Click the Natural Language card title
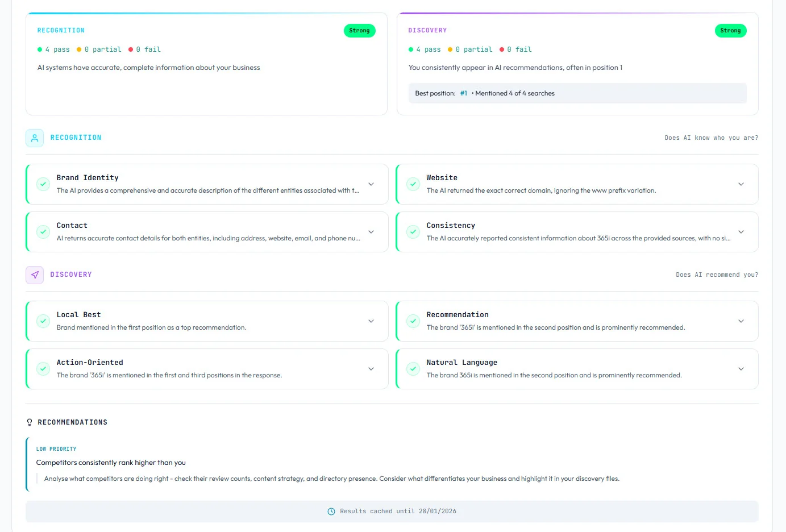Viewport: 786px width, 532px height. pos(462,363)
